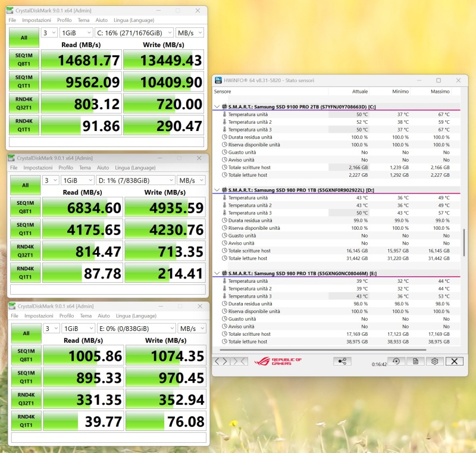Screen dimensions: 476x453
Task: Open Profilo menu in top CrystalDiskMark window
Action: pyautogui.click(x=66, y=20)
